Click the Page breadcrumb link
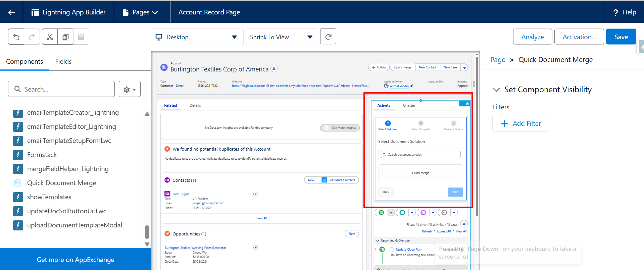 point(498,60)
